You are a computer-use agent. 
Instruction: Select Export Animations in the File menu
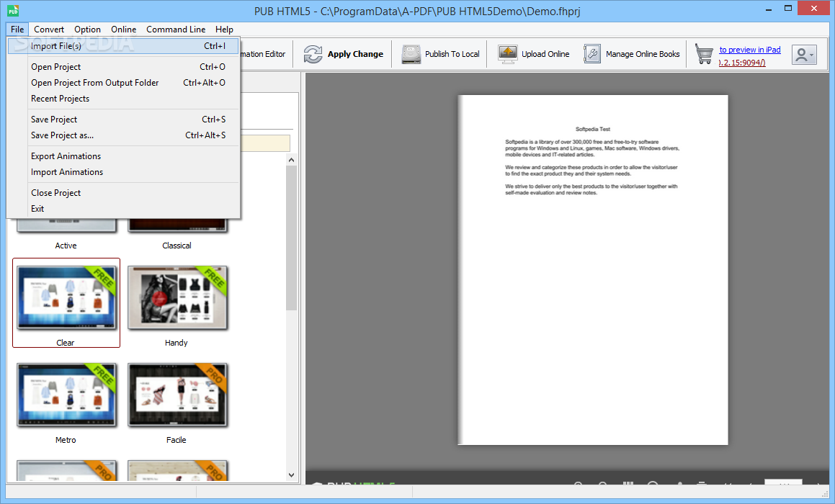click(123, 156)
